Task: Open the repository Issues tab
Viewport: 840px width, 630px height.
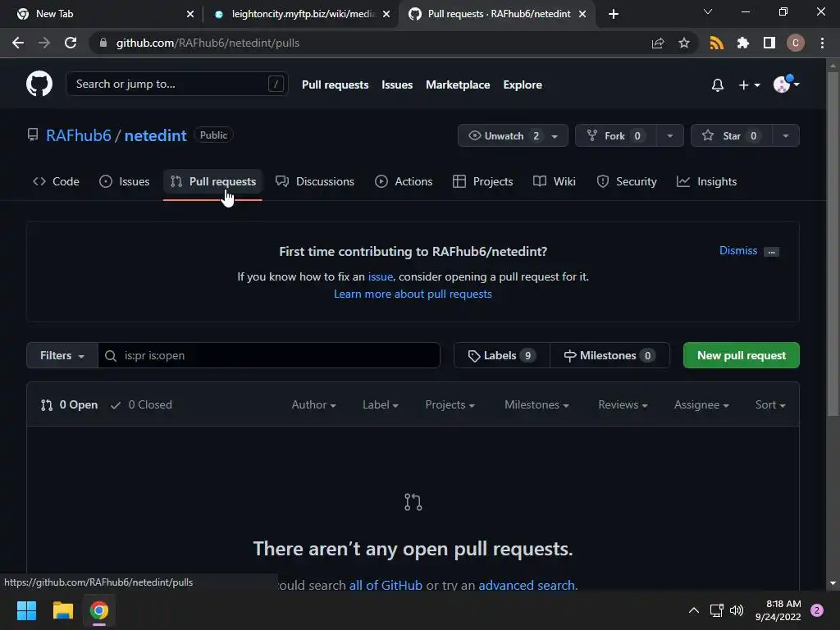Action: point(125,181)
